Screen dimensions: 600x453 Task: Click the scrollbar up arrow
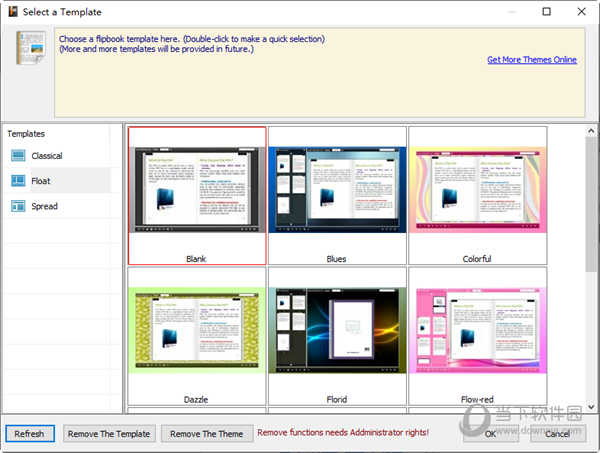pyautogui.click(x=591, y=131)
